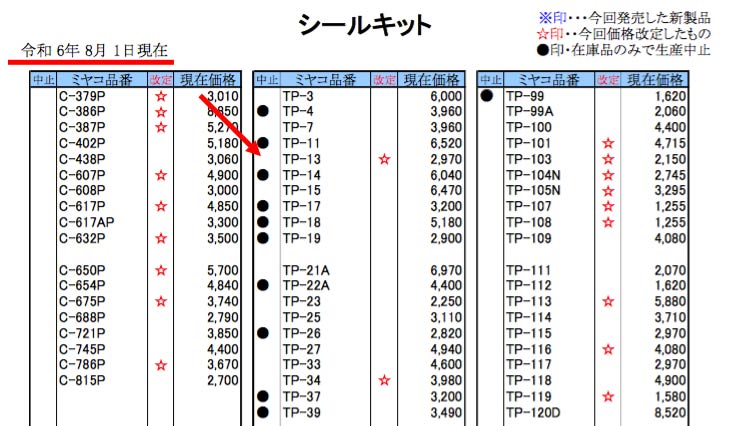Select the red star in the TP-13 row
Screen dimensions: 754x426
coord(383,159)
